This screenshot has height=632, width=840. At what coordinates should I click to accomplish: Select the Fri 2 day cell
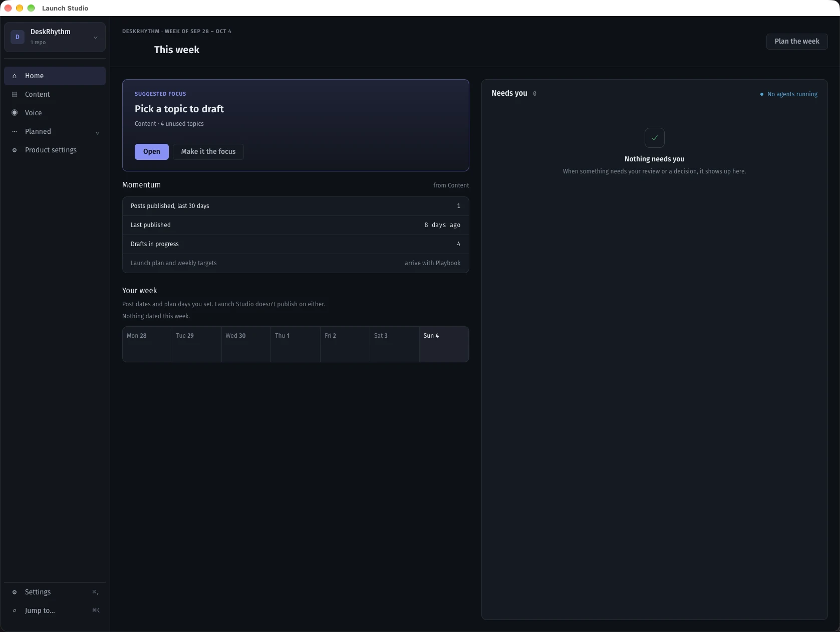(345, 344)
